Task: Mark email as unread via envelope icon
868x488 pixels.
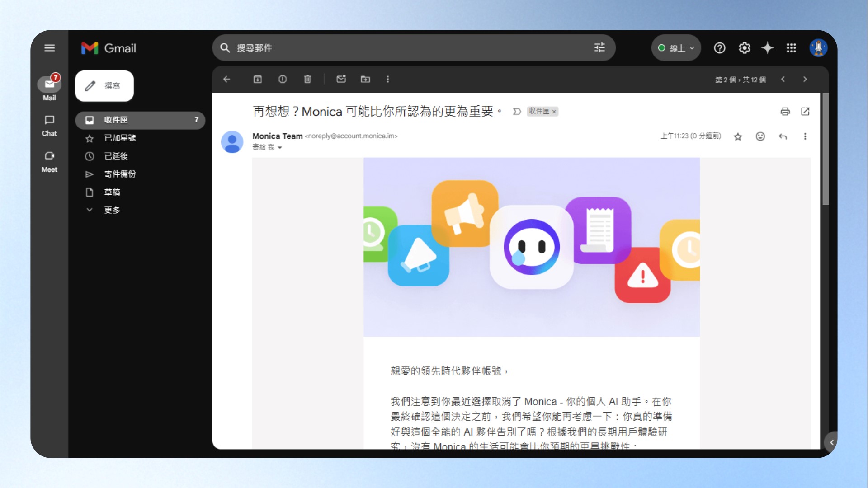Action: coord(341,79)
